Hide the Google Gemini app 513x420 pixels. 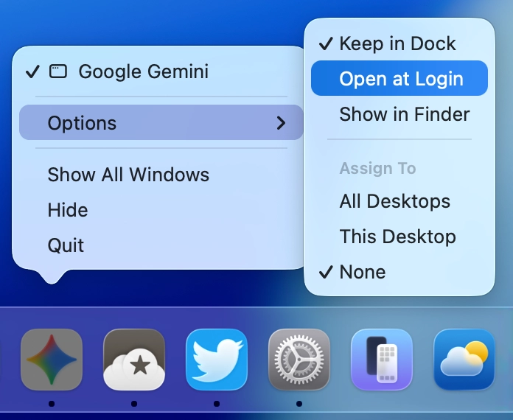[68, 210]
